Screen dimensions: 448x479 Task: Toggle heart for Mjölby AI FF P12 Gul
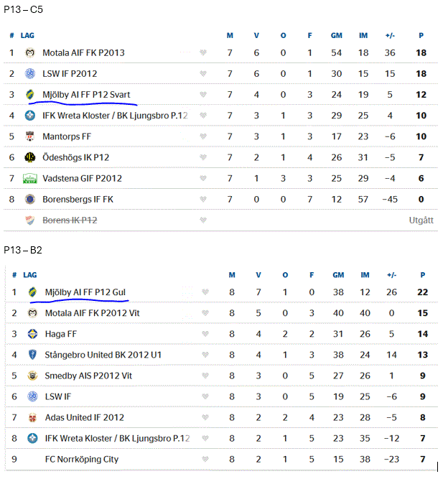205,292
